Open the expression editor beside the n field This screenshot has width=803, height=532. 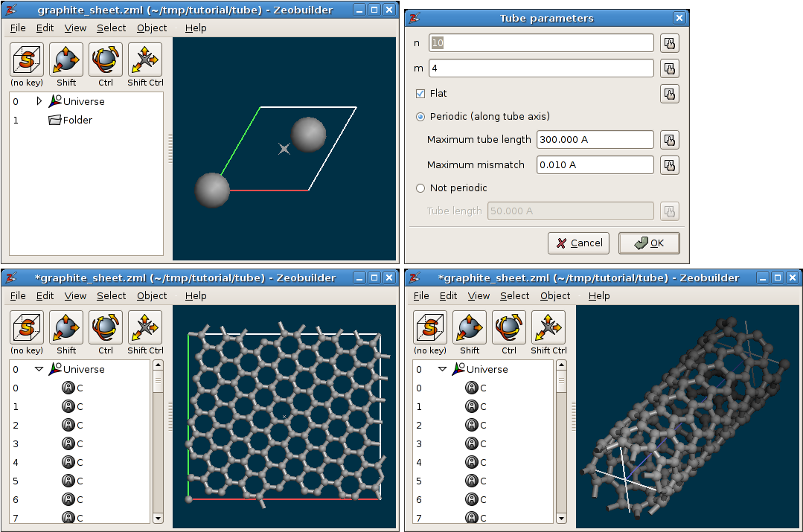(669, 42)
